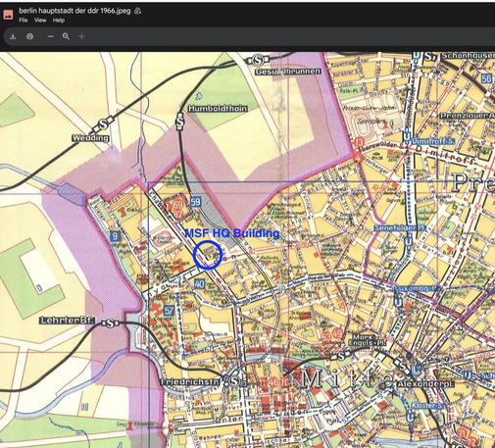
Task: Click the 'Gesundbrunnen' map label
Action: pos(288,72)
